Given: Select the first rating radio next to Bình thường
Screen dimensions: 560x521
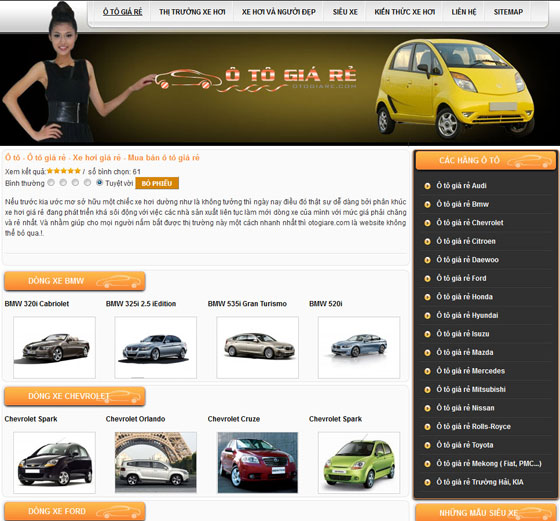Looking at the screenshot, I should (51, 182).
